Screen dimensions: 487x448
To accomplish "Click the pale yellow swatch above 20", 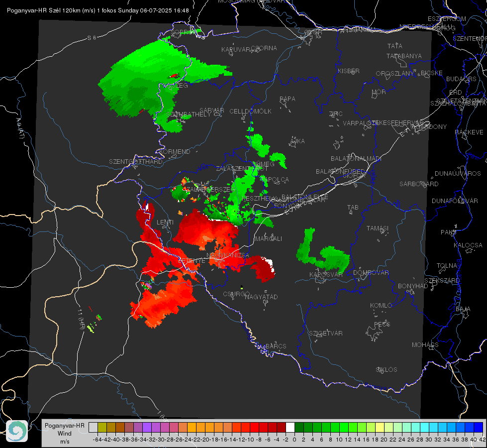I will 380,427.
